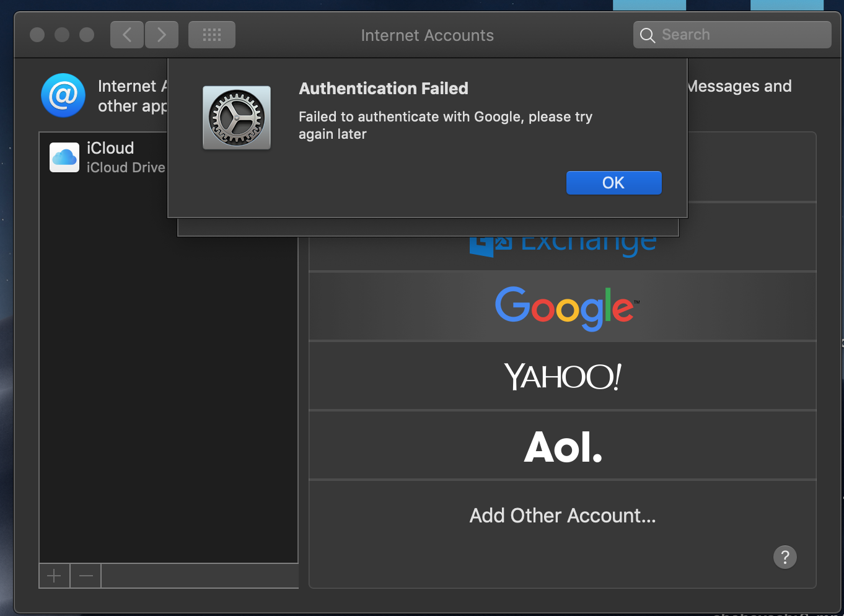844x616 pixels.
Task: Go forward with the right arrow toolbar button
Action: [x=162, y=35]
